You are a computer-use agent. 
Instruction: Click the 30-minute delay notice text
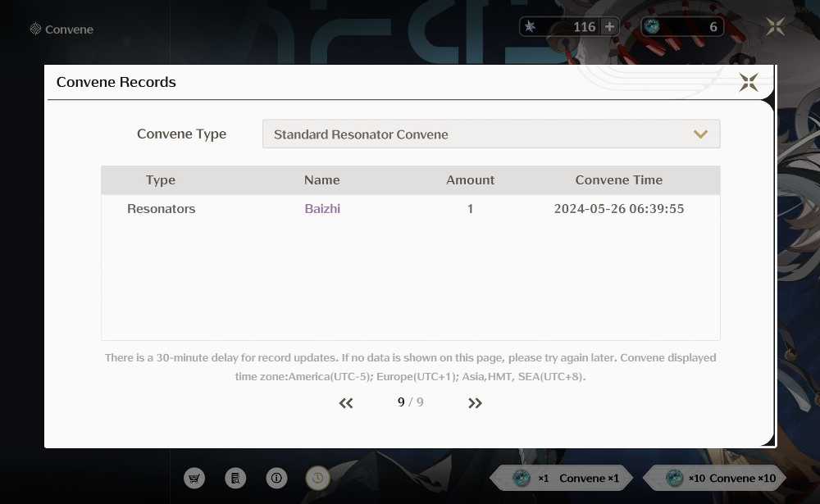tap(411, 367)
